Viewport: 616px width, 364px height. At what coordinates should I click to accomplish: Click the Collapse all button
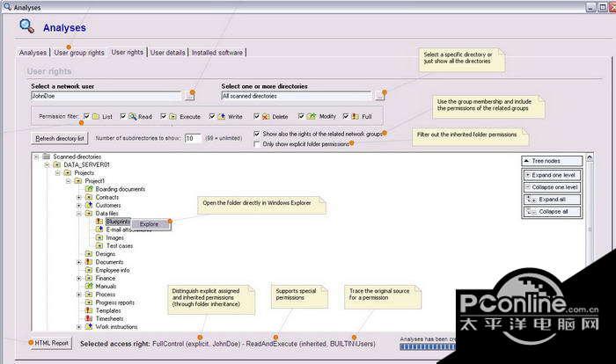pyautogui.click(x=552, y=212)
